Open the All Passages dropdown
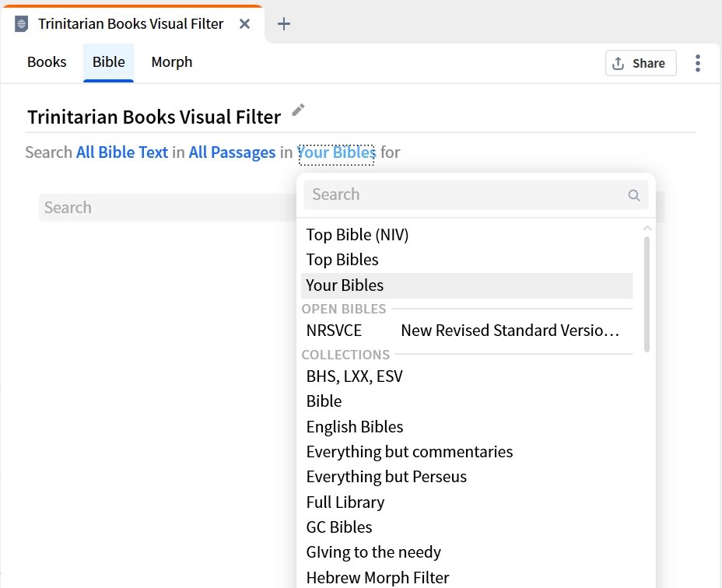Screen dimensions: 722x588 [232, 152]
